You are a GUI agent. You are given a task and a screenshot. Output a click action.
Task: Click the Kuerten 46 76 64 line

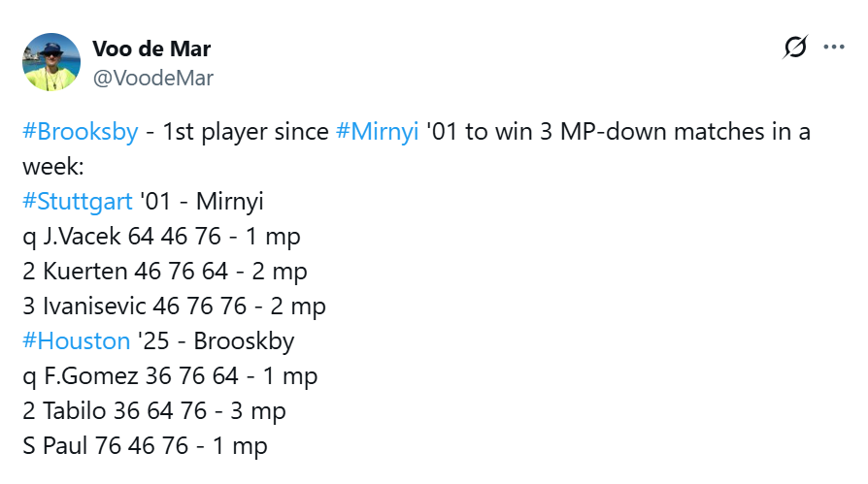click(x=165, y=272)
